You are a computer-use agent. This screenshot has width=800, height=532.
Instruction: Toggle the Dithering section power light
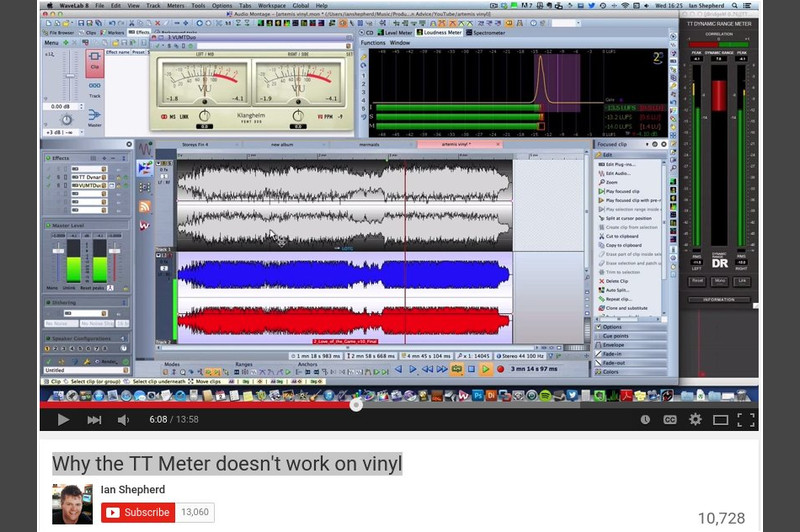tap(48, 302)
